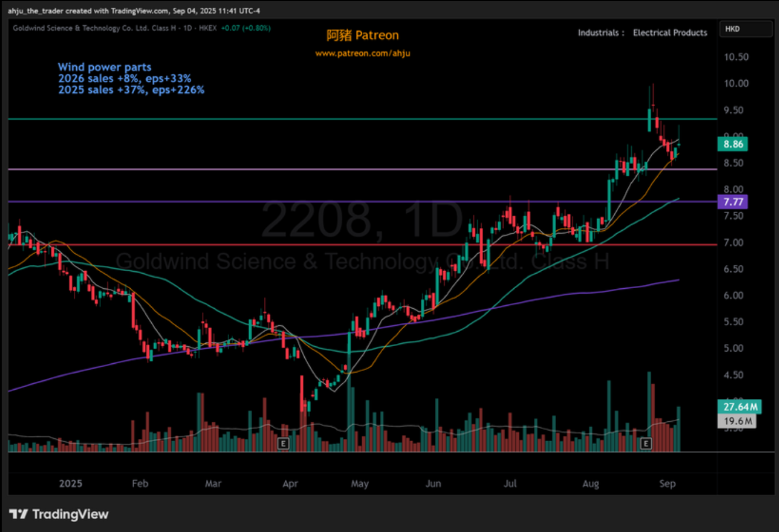
Task: Click the 10.50 mark on price scale
Action: tap(736, 57)
